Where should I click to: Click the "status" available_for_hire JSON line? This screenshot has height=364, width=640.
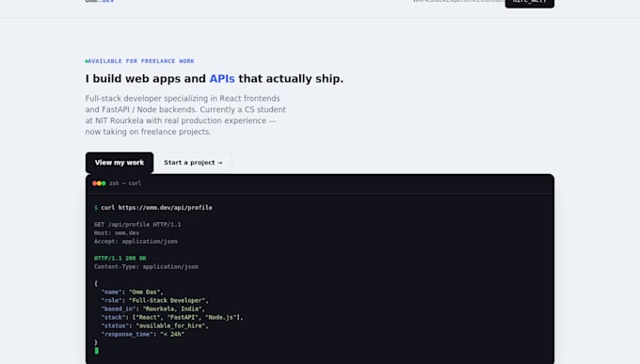[154, 325]
